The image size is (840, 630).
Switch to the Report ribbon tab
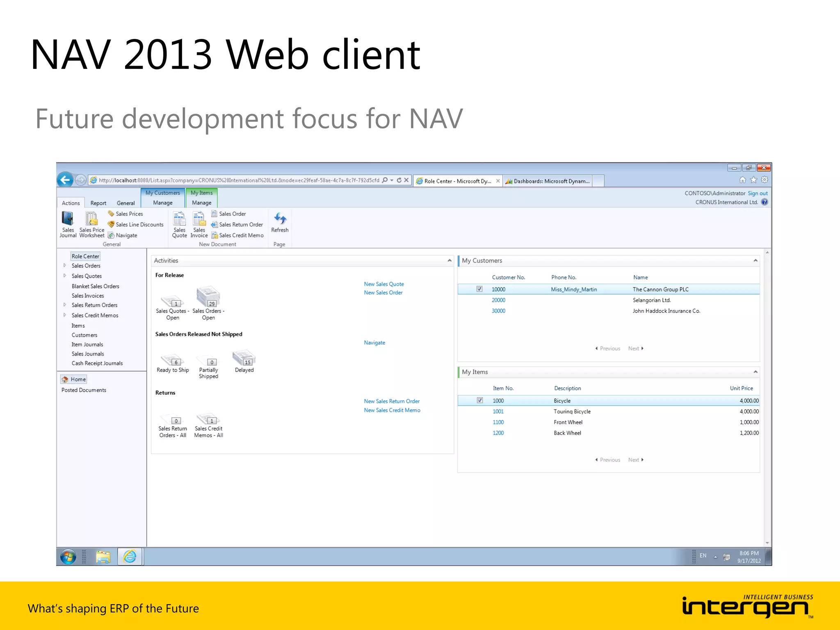(x=98, y=203)
